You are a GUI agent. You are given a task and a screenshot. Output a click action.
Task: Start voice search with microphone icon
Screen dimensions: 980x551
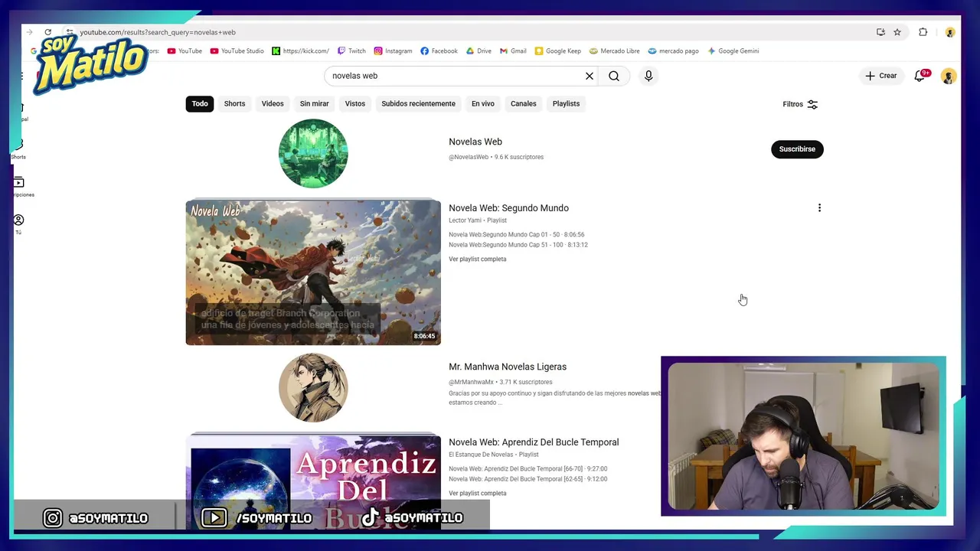point(648,76)
